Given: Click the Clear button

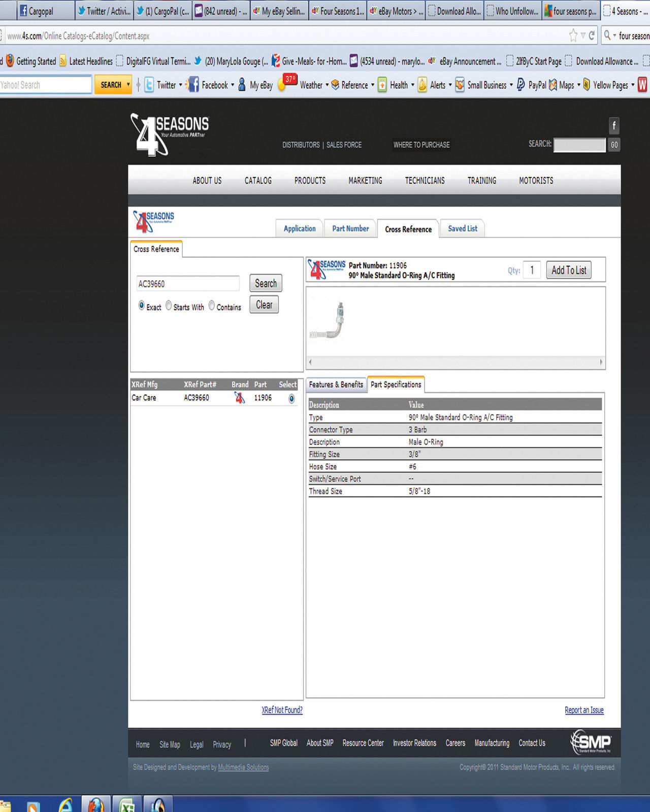Looking at the screenshot, I should click(264, 304).
